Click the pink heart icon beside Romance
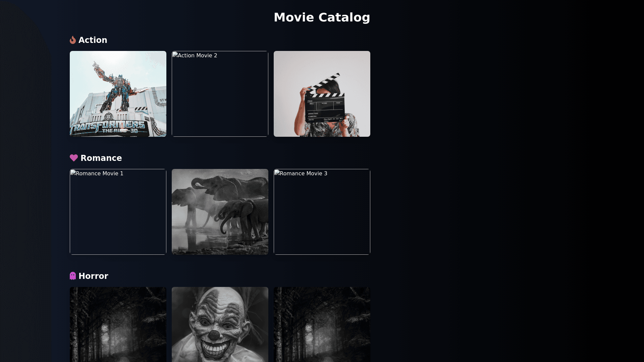Screen dimensions: 644x362 [x=74, y=158]
